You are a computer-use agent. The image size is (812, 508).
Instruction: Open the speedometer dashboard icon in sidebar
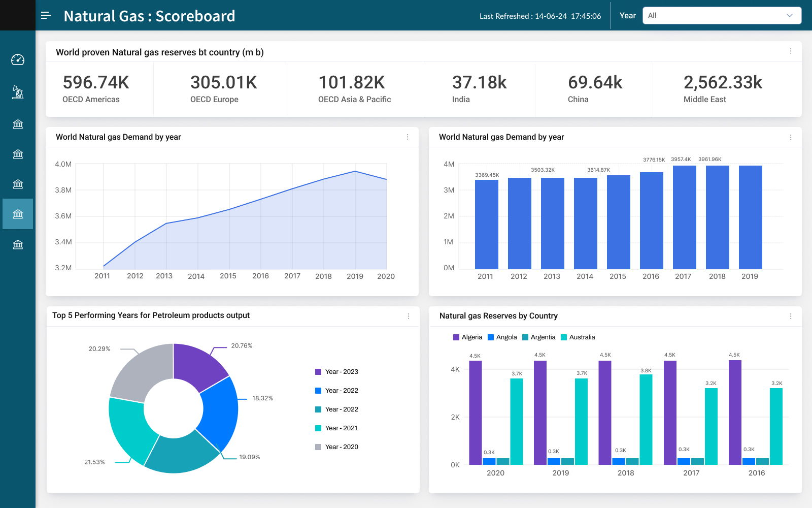(x=18, y=60)
